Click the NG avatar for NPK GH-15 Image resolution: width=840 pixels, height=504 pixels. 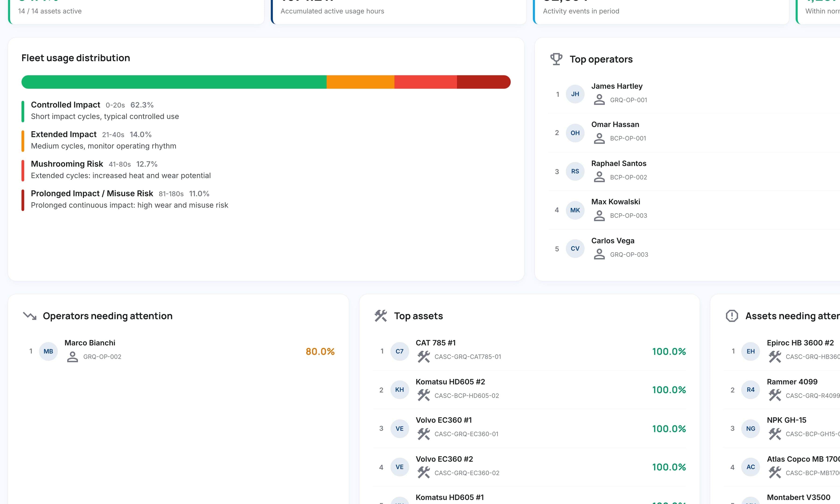pos(751,429)
